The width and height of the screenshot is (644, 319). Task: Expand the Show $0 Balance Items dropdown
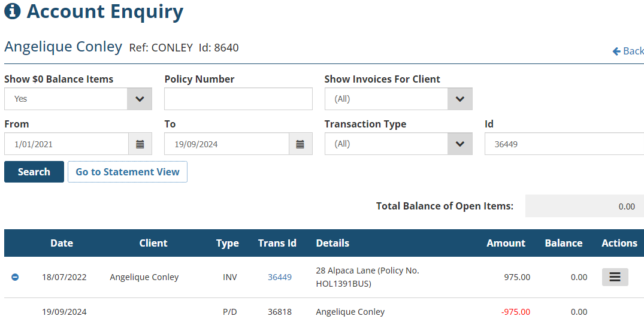point(140,99)
